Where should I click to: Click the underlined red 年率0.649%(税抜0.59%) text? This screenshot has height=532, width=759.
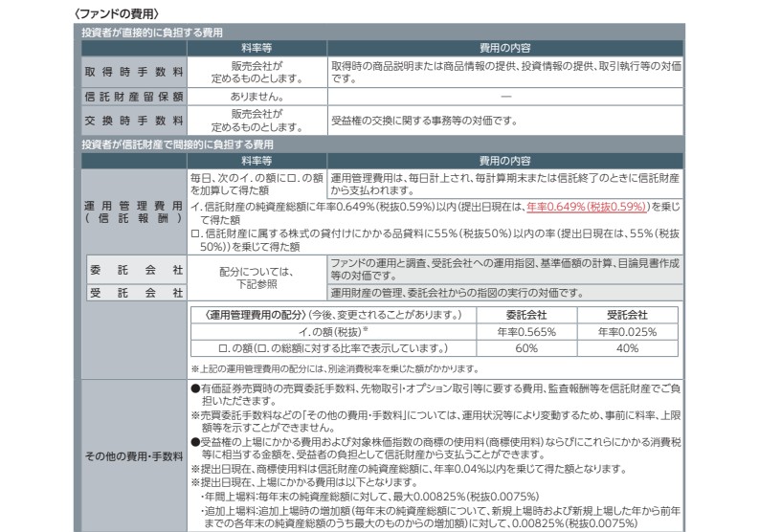587,207
